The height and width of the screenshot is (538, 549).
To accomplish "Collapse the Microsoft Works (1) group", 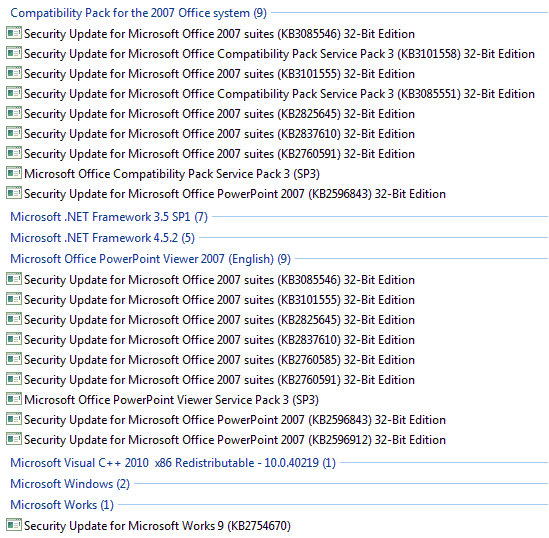I will (62, 505).
